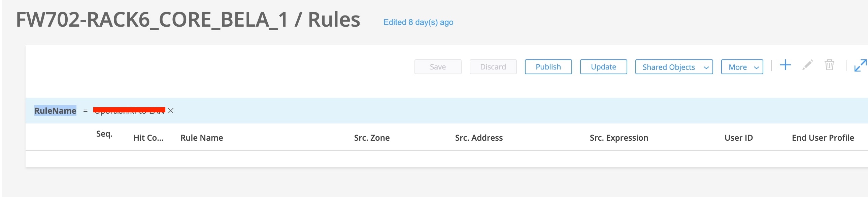Sort by Seq. column header
The image size is (868, 197).
click(104, 134)
